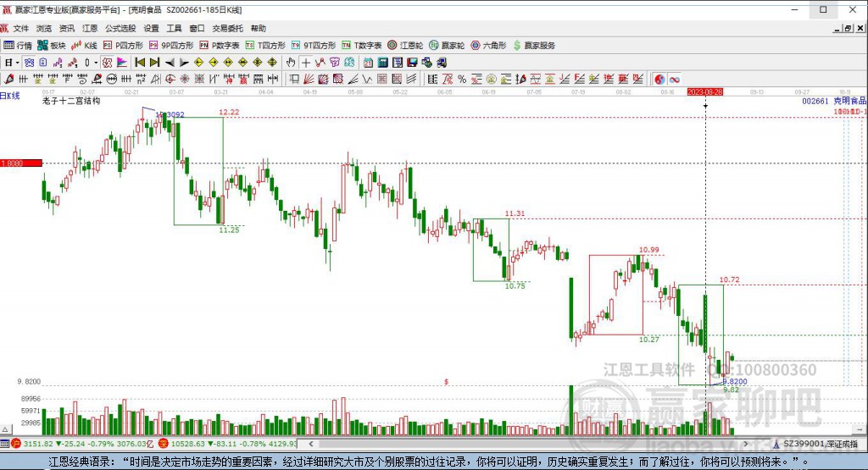
Task: Open the 六角形 hexagon tool
Action: pyautogui.click(x=488, y=46)
